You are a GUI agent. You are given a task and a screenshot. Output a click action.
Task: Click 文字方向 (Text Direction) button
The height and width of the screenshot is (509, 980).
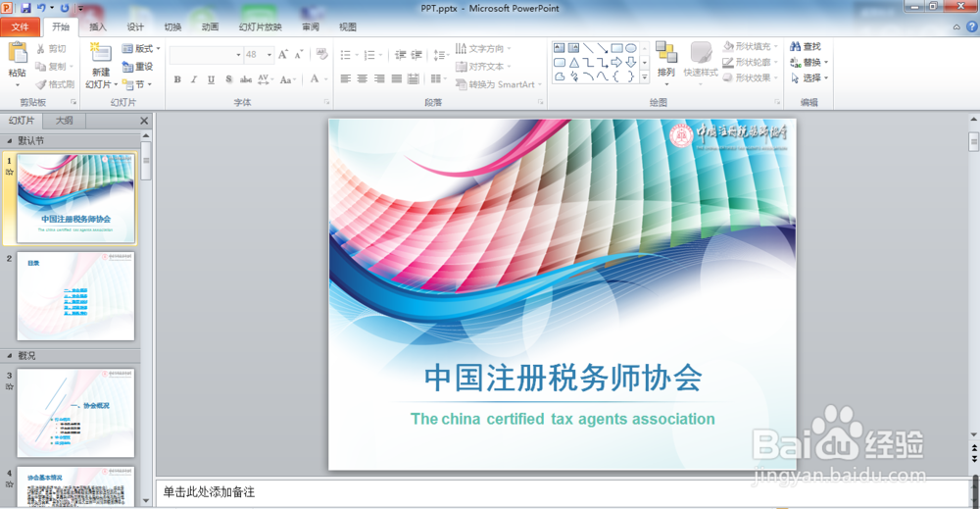[483, 49]
